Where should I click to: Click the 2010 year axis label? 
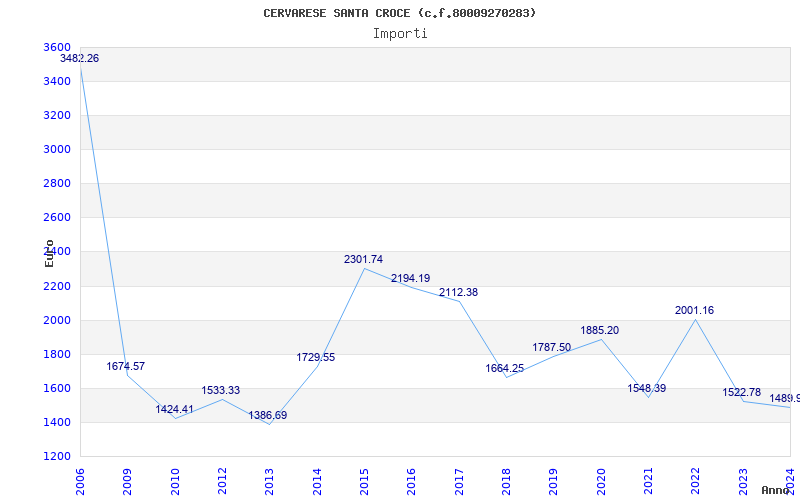click(x=175, y=481)
